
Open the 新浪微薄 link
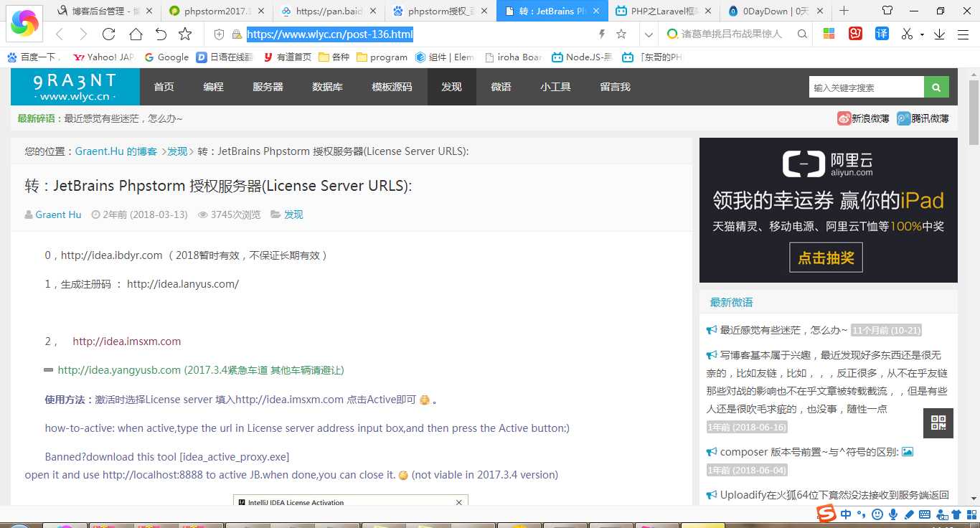(863, 118)
